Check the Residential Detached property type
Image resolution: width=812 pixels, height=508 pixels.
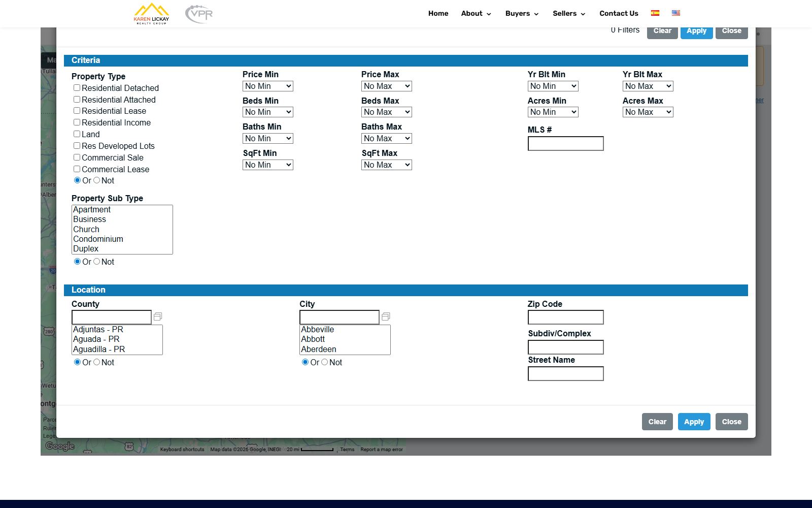77,88
